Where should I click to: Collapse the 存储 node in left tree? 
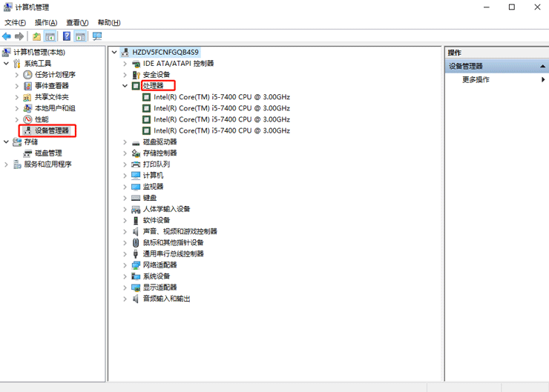pos(6,142)
